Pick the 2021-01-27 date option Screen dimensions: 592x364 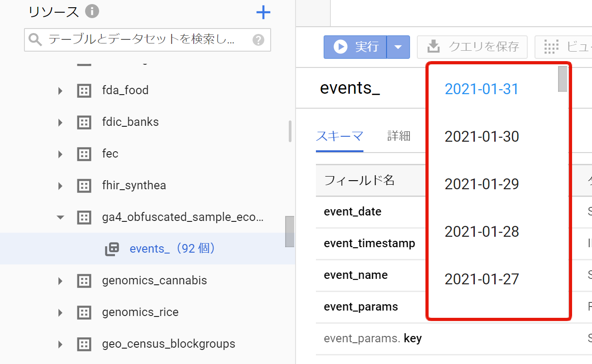click(482, 279)
